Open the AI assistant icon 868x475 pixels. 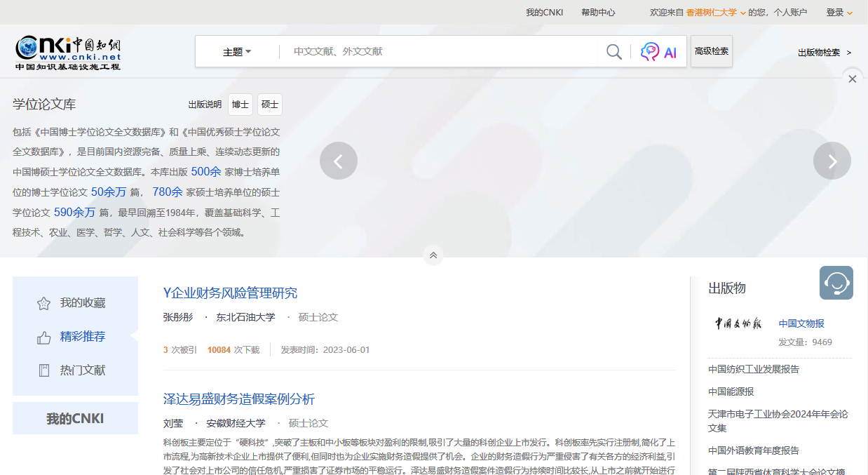click(x=658, y=52)
